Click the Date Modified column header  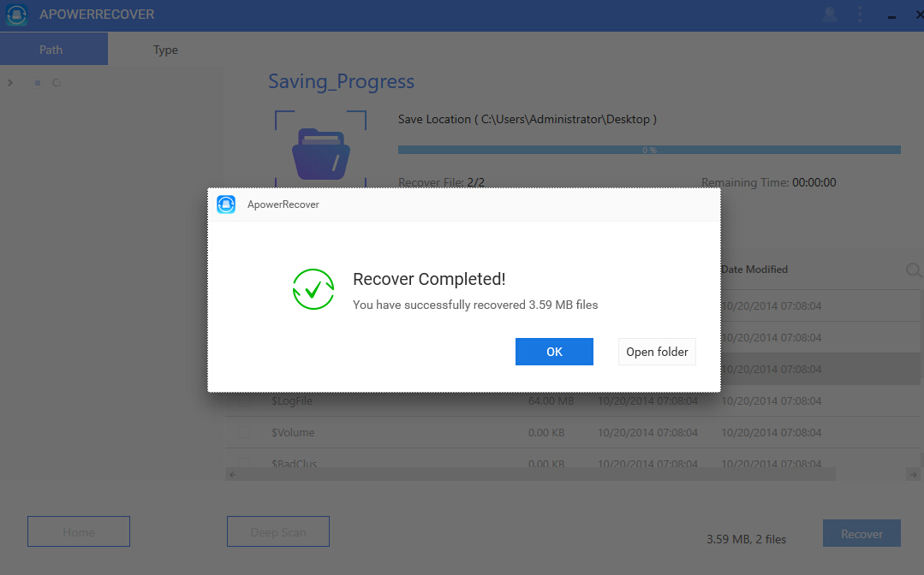click(x=754, y=269)
